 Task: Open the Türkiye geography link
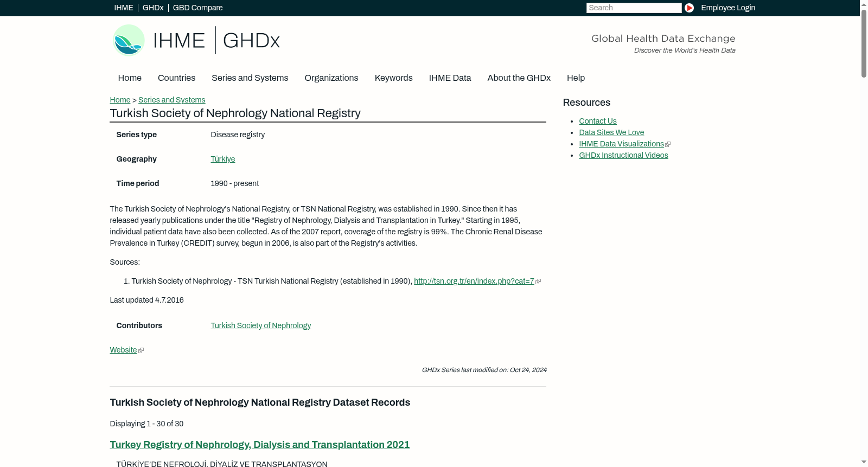click(x=223, y=159)
